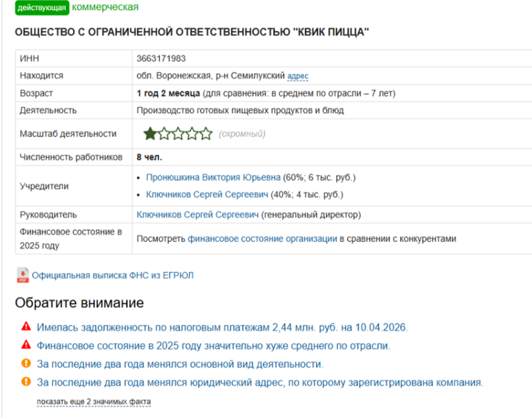Click the Обратите внимание heading
532x418 pixels.
click(79, 303)
